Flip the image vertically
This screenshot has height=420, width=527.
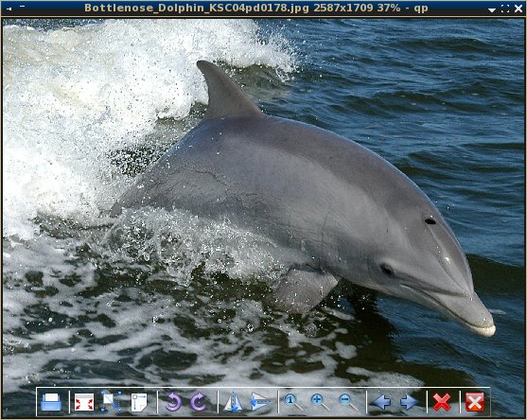click(260, 401)
